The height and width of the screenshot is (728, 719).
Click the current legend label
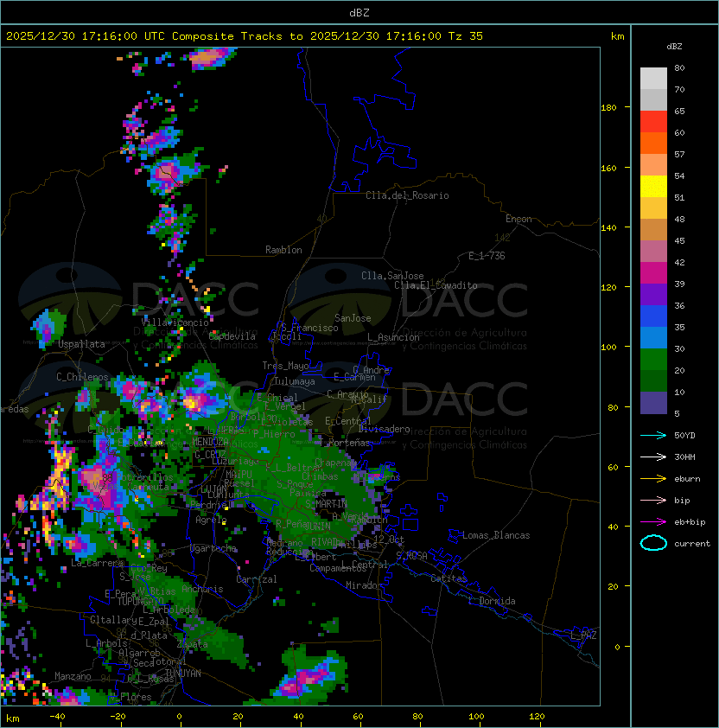tap(692, 544)
